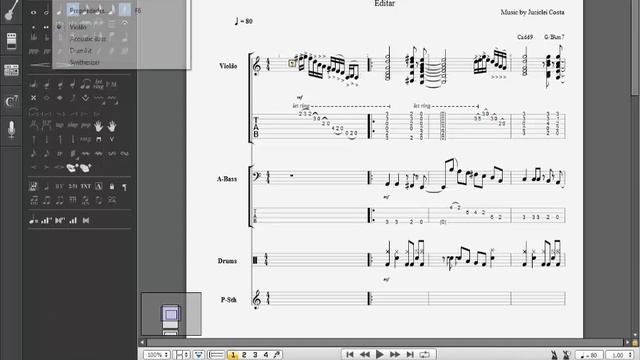640x360 pixels.
Task: Toggle the eye visibility icon in palette
Action: tap(33, 13)
